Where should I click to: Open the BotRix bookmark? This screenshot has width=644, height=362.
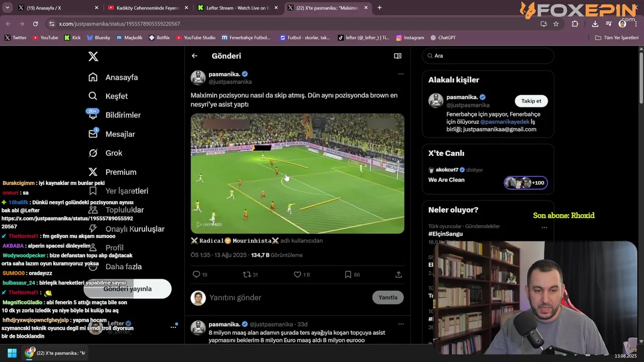click(159, 38)
